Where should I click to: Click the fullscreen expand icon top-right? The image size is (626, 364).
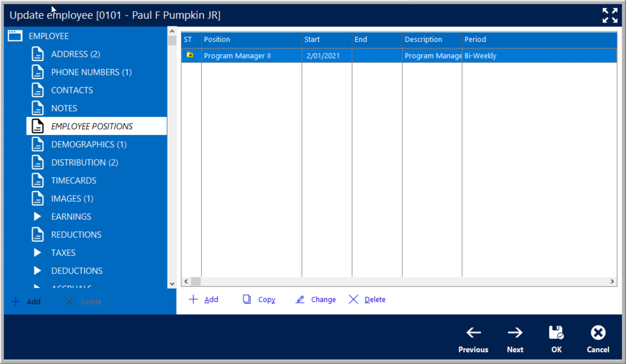pyautogui.click(x=610, y=15)
